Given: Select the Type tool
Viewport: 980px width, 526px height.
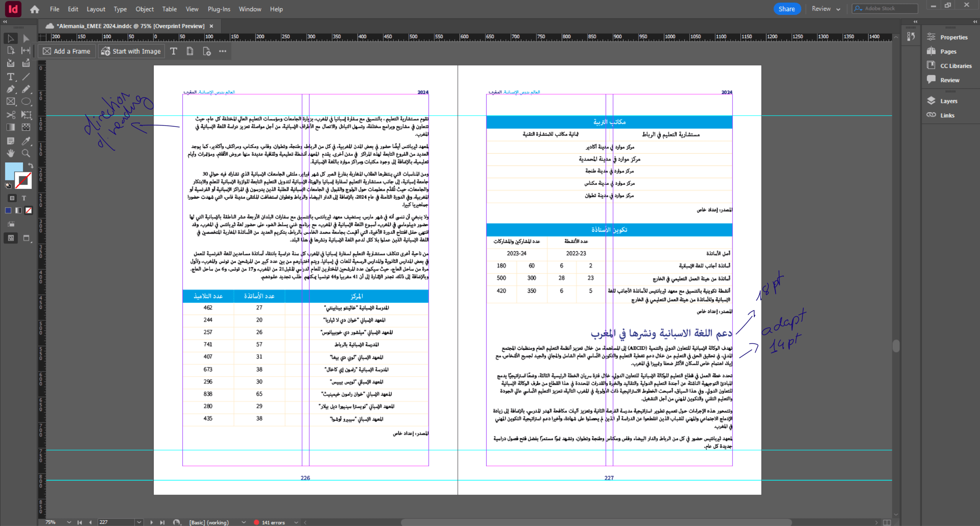Looking at the screenshot, I should coord(11,77).
